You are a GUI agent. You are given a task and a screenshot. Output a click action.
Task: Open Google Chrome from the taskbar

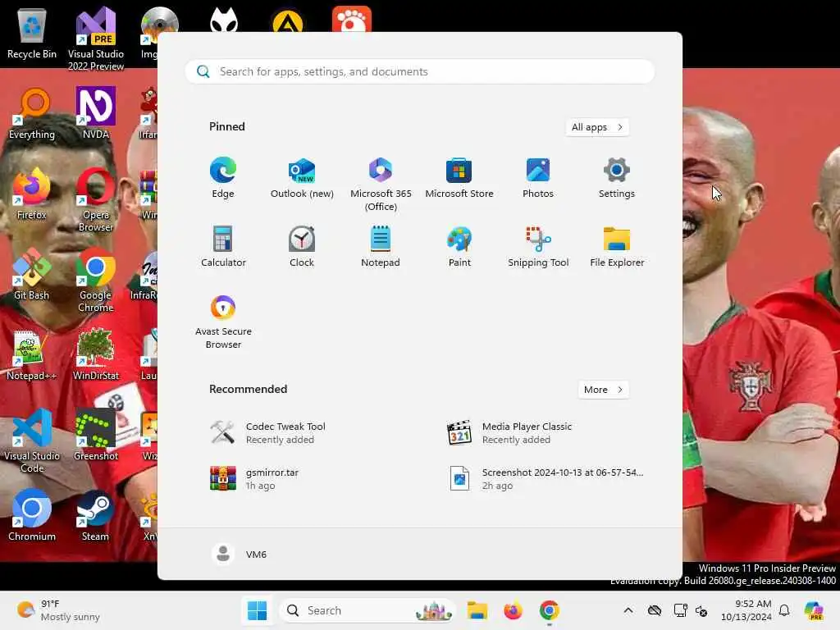pos(549,610)
